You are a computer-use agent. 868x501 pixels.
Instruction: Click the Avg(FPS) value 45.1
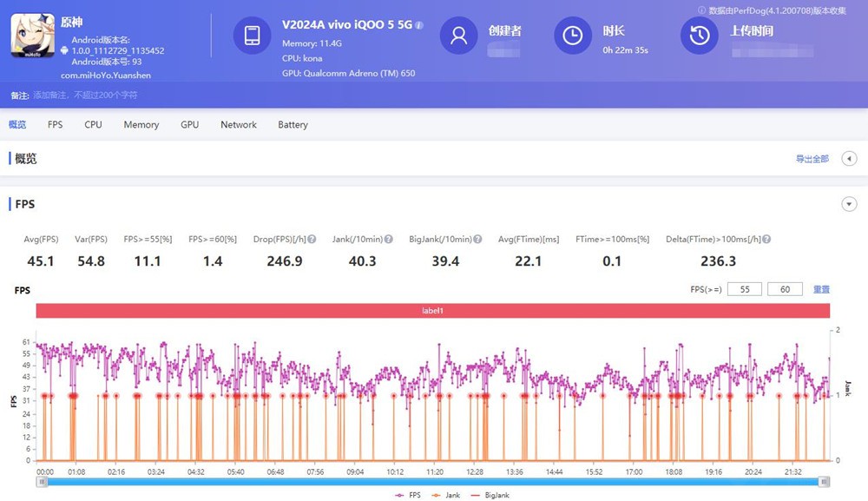tap(41, 261)
